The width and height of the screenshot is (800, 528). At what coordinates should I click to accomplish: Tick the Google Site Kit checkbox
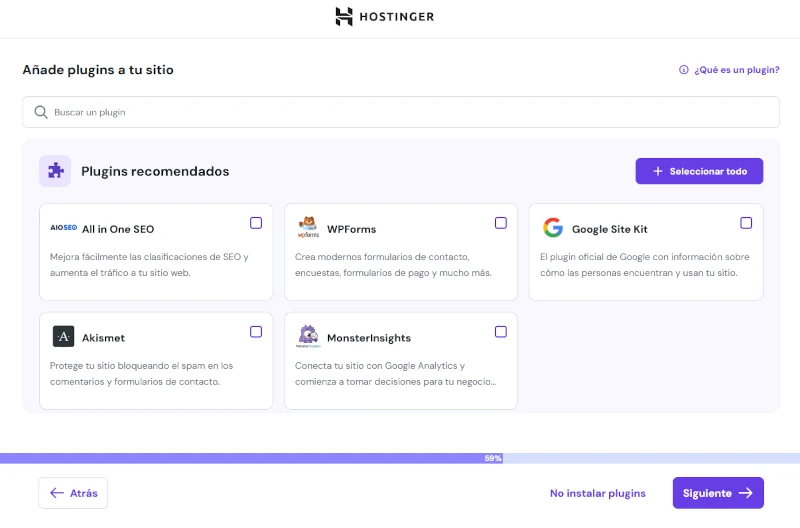point(746,223)
